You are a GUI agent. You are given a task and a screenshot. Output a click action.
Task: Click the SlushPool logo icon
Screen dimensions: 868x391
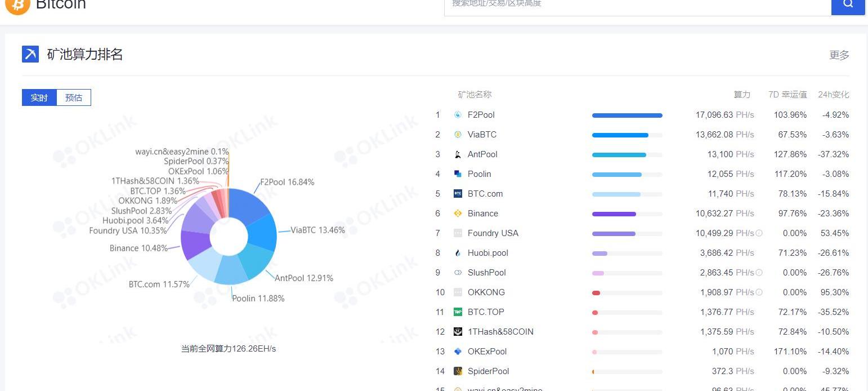(x=458, y=273)
